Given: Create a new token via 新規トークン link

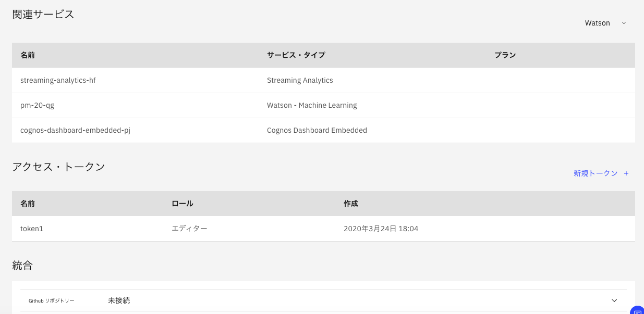Looking at the screenshot, I should pos(596,173).
